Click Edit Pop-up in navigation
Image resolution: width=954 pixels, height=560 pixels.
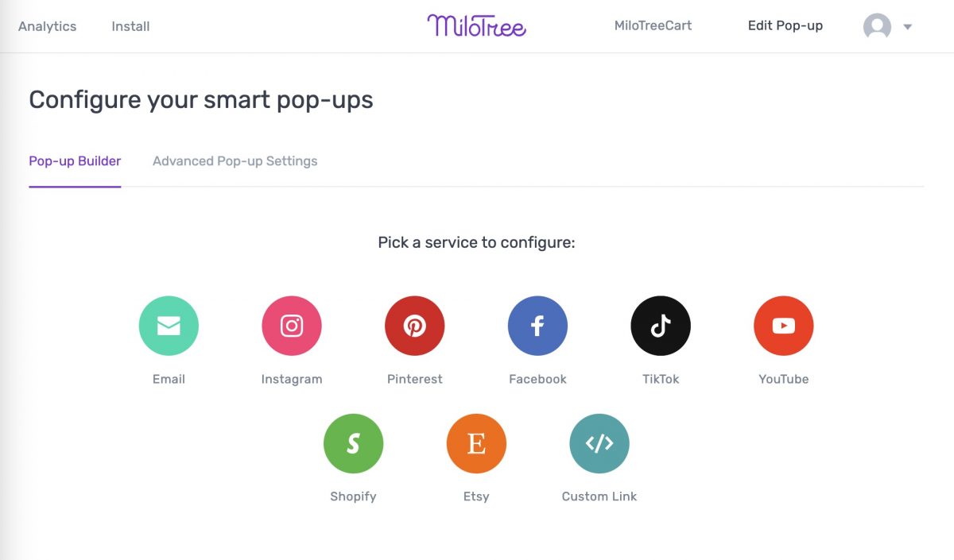785,25
